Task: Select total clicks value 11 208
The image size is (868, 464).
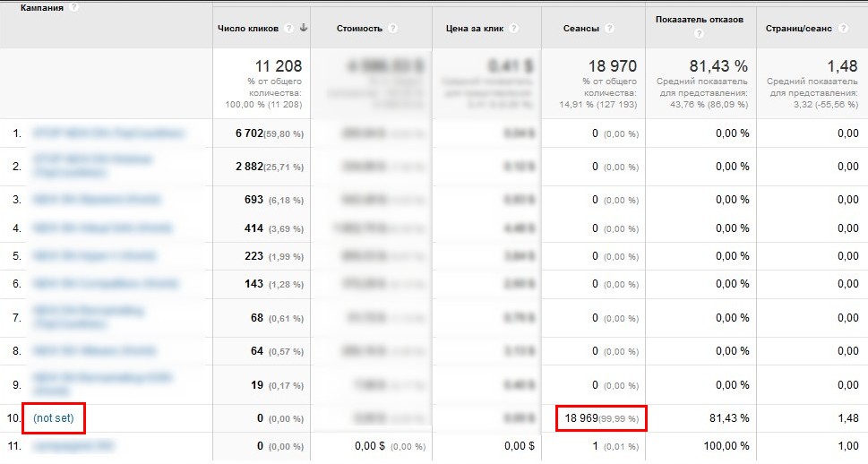Action: tap(279, 66)
